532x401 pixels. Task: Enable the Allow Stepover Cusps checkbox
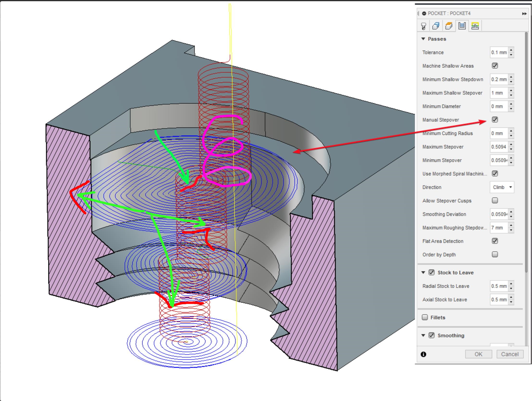(495, 200)
